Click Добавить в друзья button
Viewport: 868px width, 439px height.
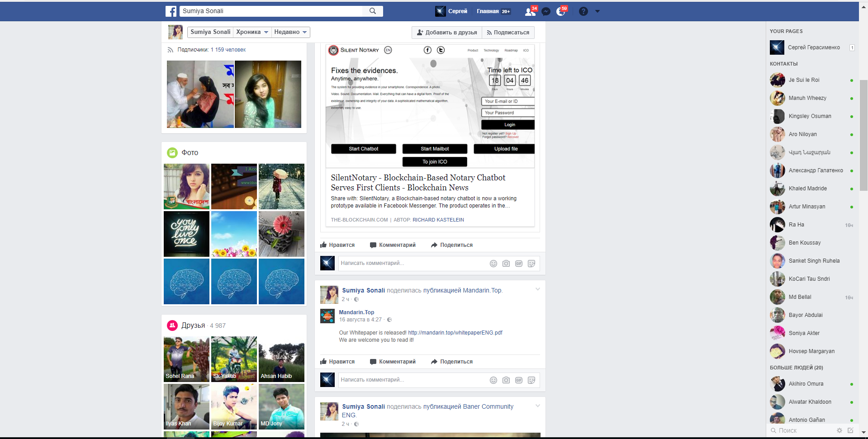447,33
